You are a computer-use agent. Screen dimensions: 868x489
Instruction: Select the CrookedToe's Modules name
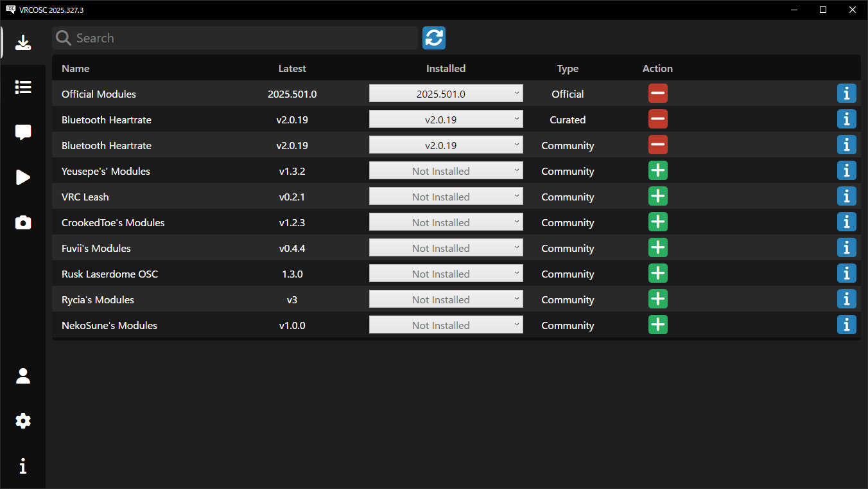pyautogui.click(x=113, y=222)
